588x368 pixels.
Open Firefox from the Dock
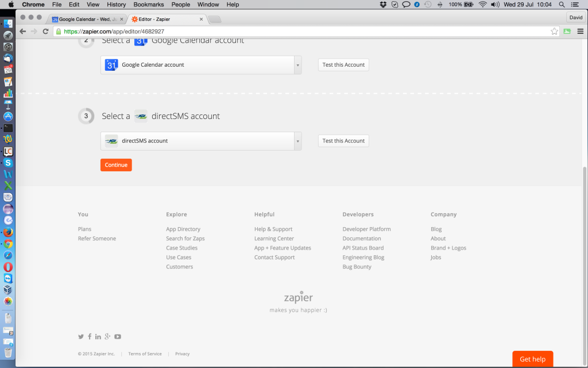tap(8, 232)
